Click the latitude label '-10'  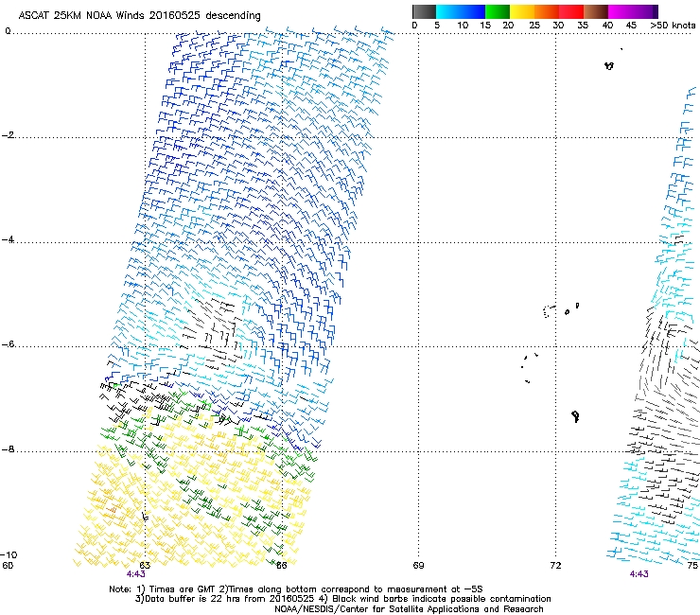[9, 554]
